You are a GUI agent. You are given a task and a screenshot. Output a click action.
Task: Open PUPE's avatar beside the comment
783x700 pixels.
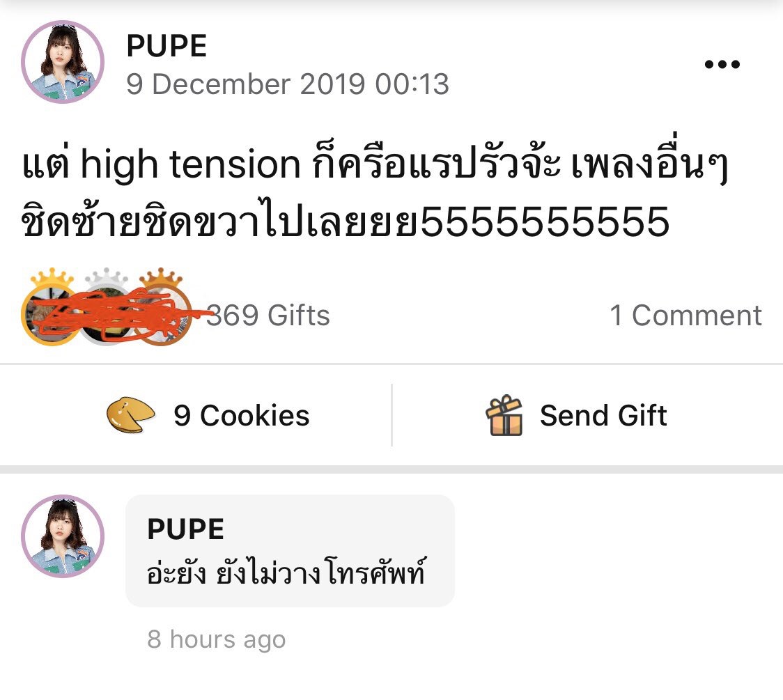(x=63, y=536)
